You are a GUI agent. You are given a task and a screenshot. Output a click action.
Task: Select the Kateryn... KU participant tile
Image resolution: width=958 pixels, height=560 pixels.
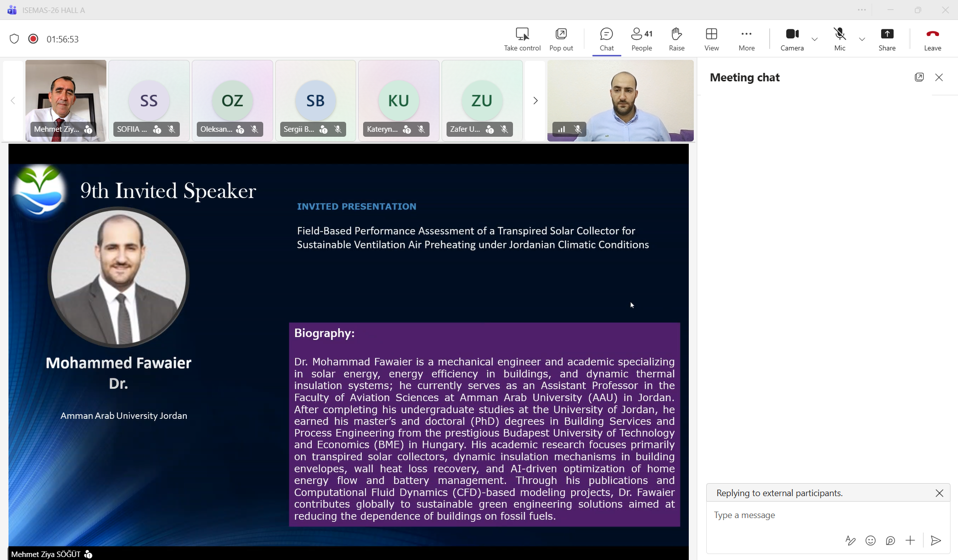pos(399,101)
